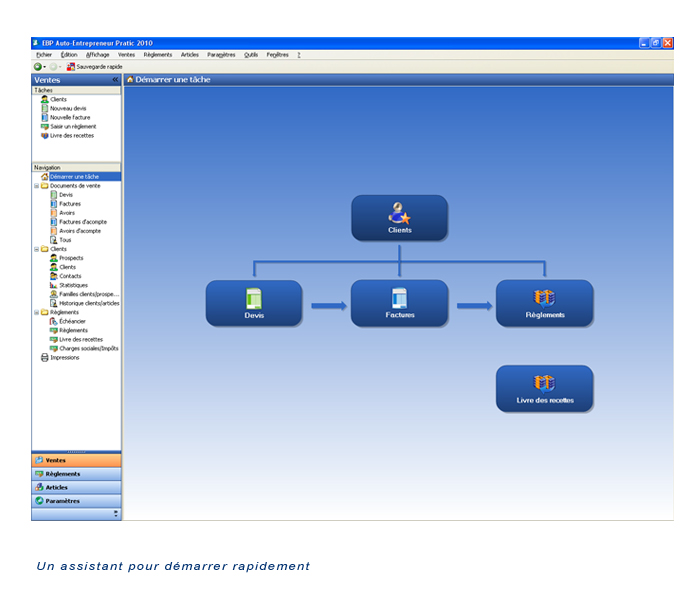The image size is (700, 600).
Task: Collapse the Ventes side panel with chevrons
Action: pyautogui.click(x=115, y=80)
